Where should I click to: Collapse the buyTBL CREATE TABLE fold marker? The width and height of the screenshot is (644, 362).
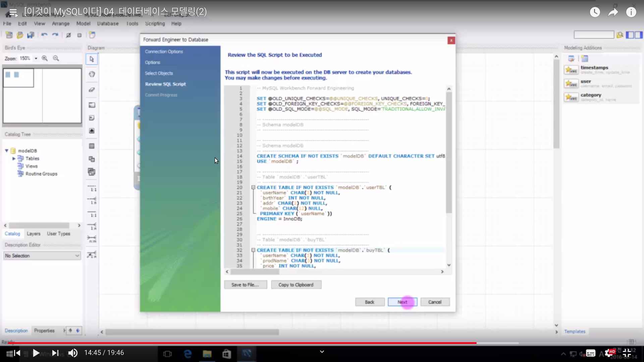click(x=253, y=250)
